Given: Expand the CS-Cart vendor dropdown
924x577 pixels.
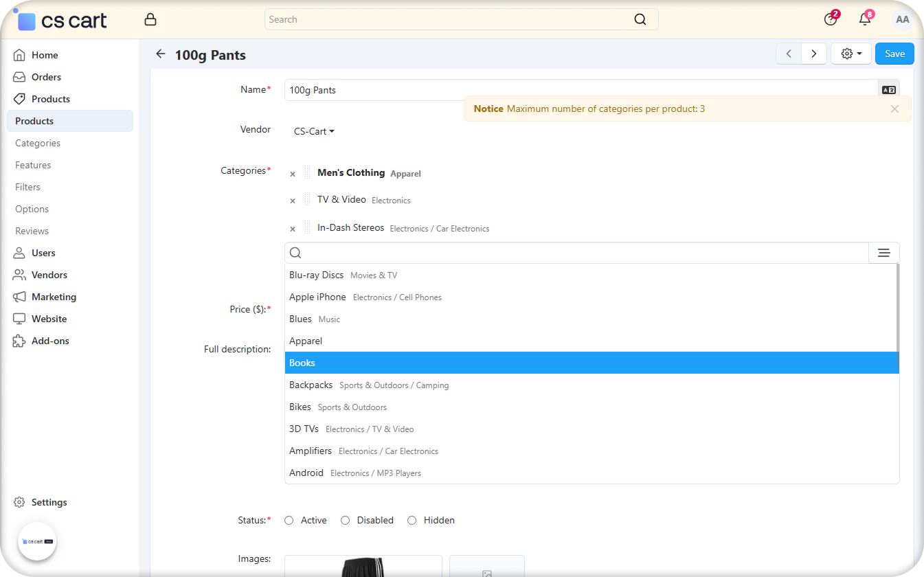Looking at the screenshot, I should 314,131.
